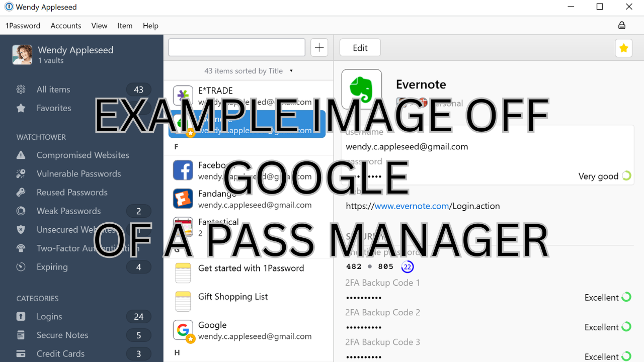The width and height of the screenshot is (644, 362).
Task: Toggle the Evernote favorite star
Action: click(623, 48)
